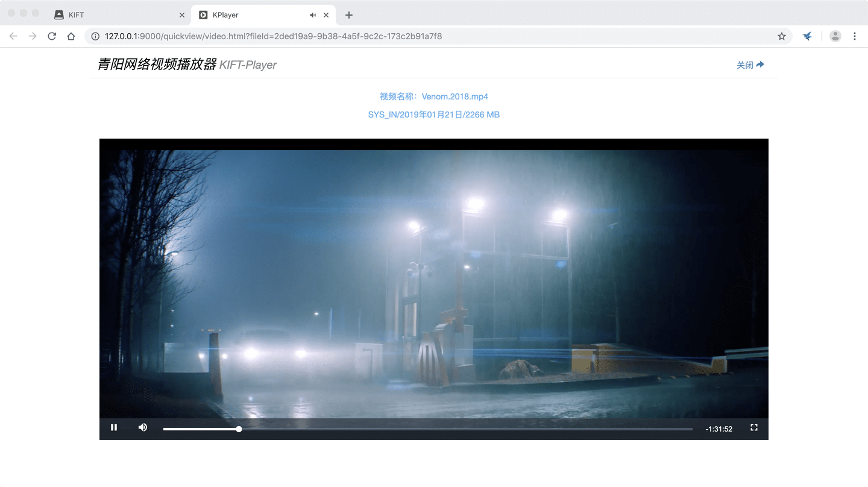Click the KIFT tab favicon
The width and height of the screenshot is (868, 487).
tap(59, 15)
